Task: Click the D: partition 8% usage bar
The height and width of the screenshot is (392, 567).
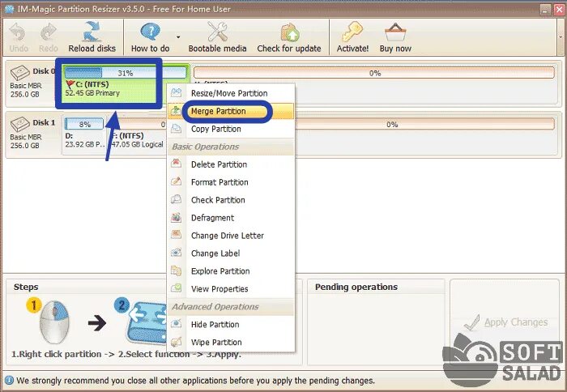Action: 84,124
